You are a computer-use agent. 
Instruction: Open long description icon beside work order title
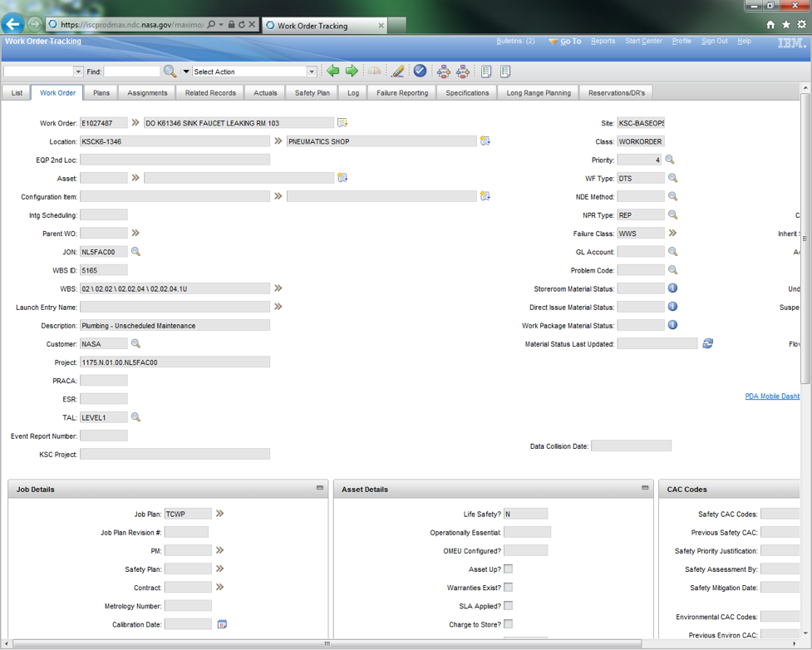click(342, 123)
